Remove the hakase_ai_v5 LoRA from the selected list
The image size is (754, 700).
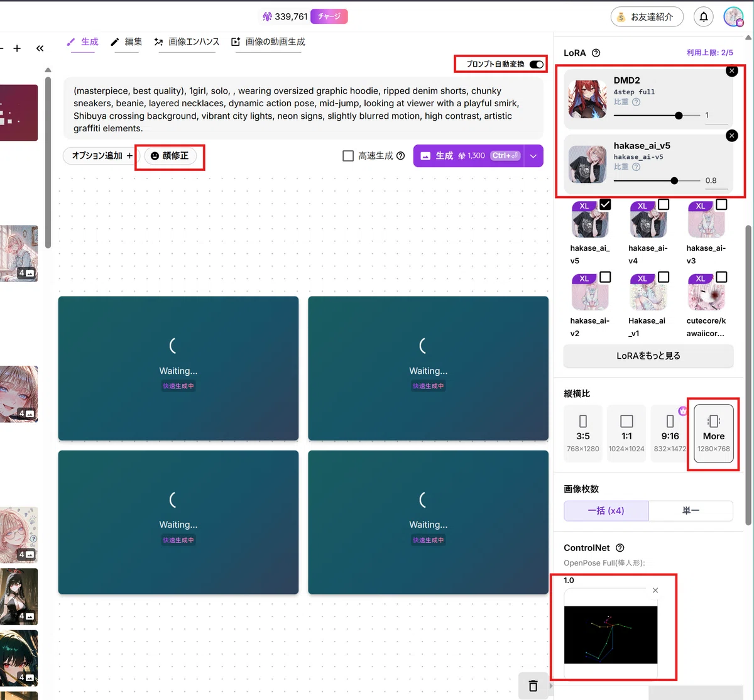[732, 136]
